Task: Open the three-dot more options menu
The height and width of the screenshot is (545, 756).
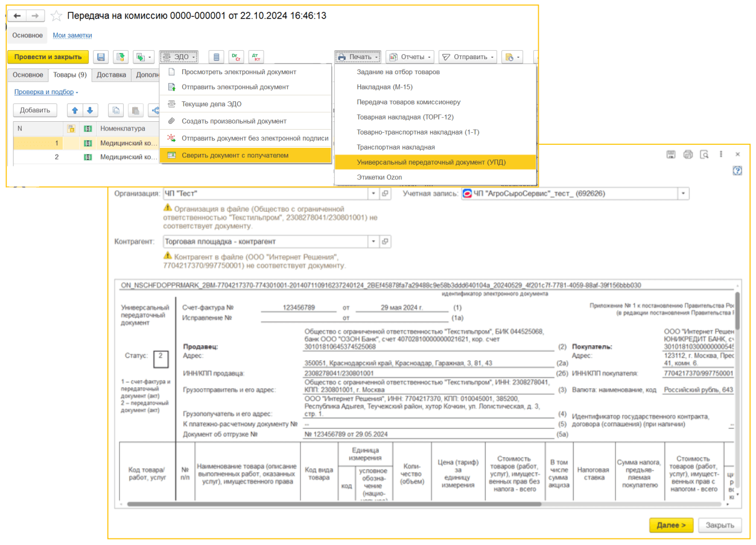Action: 721,155
